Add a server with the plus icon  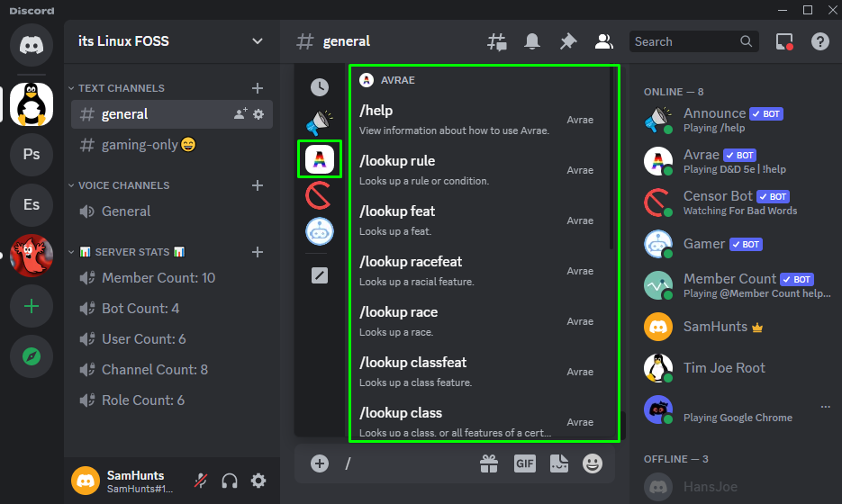point(32,306)
